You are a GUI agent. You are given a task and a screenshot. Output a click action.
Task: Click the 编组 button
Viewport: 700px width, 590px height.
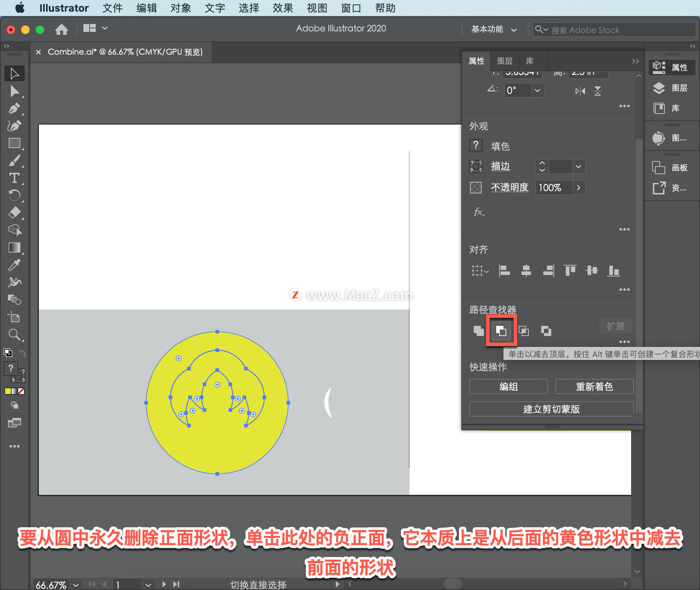(508, 387)
